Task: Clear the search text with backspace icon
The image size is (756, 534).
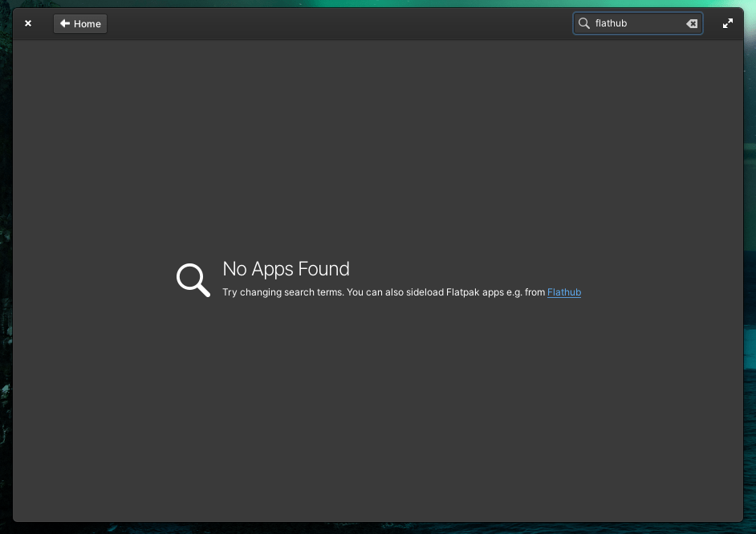Action: pyautogui.click(x=692, y=24)
